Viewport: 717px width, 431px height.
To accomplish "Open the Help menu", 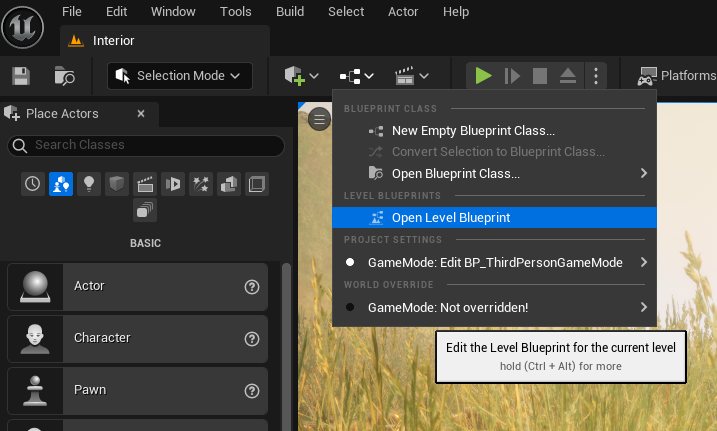I will [x=456, y=11].
